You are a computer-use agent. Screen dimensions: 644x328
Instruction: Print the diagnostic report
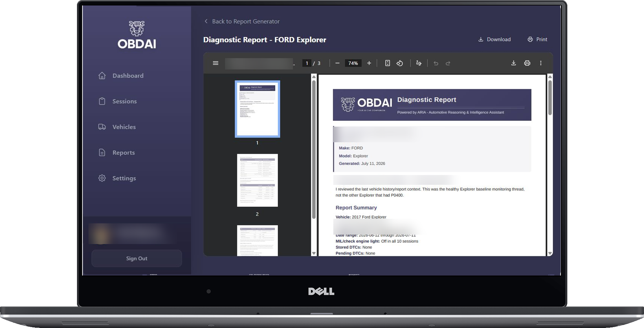(x=537, y=39)
